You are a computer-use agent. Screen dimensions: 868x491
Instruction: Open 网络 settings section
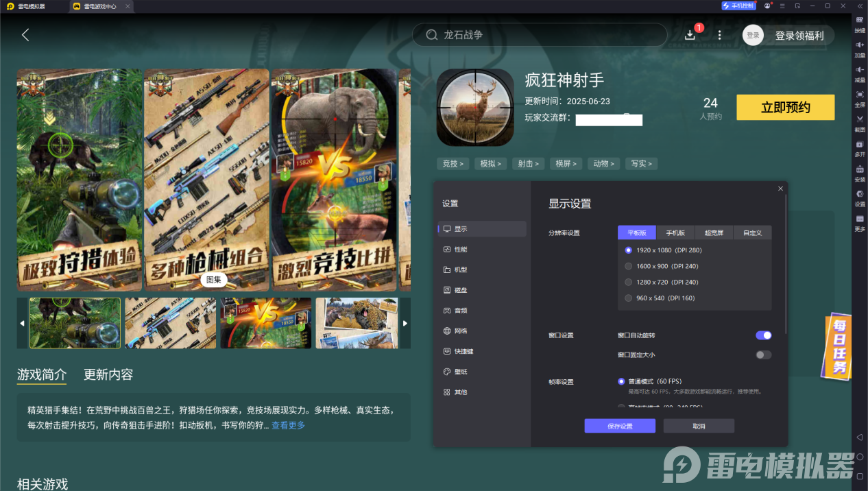tap(482, 331)
